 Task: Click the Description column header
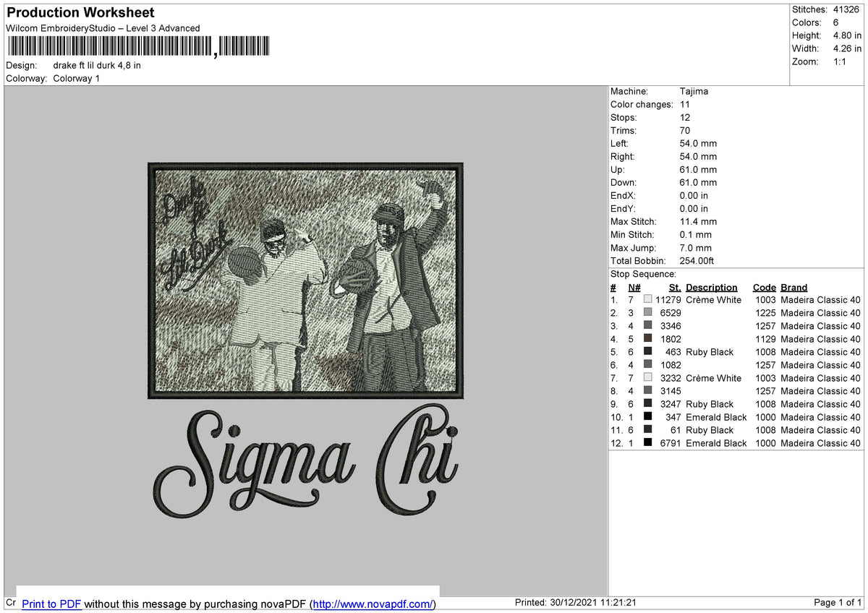tap(712, 288)
